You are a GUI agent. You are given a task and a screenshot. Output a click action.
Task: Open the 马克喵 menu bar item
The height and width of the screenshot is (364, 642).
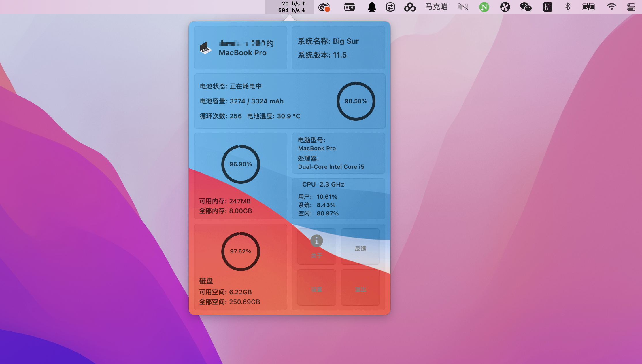click(x=436, y=7)
